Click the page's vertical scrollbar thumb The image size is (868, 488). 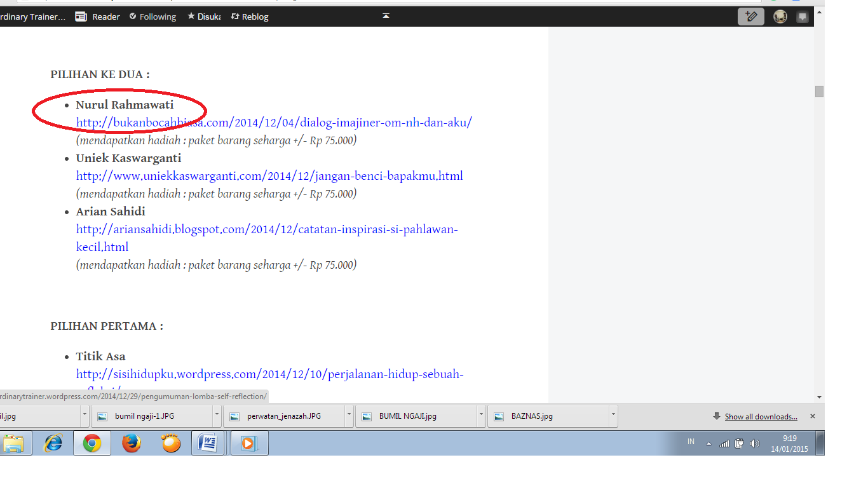819,91
